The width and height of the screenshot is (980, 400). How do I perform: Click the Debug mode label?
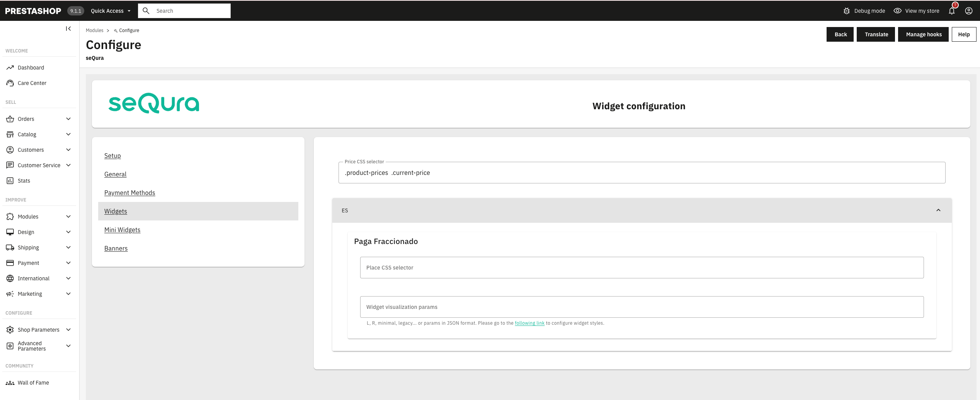(869, 11)
